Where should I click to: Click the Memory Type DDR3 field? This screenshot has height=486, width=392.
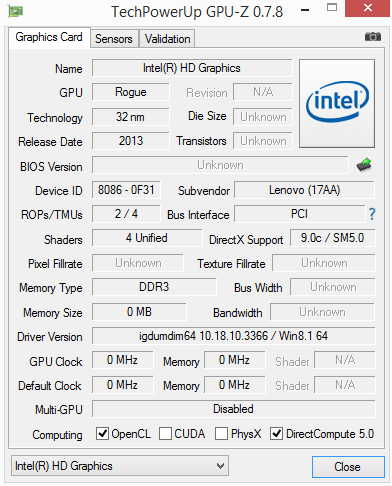[x=154, y=287]
